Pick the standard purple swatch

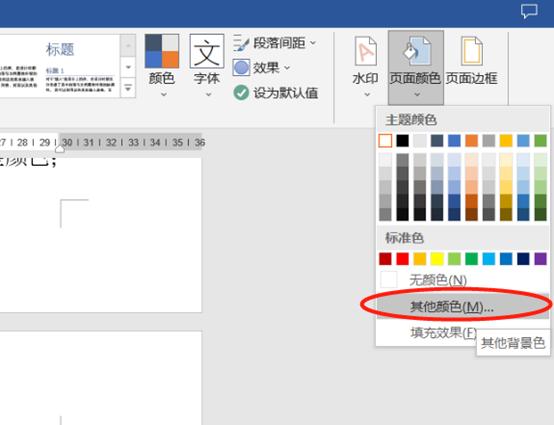coord(541,259)
